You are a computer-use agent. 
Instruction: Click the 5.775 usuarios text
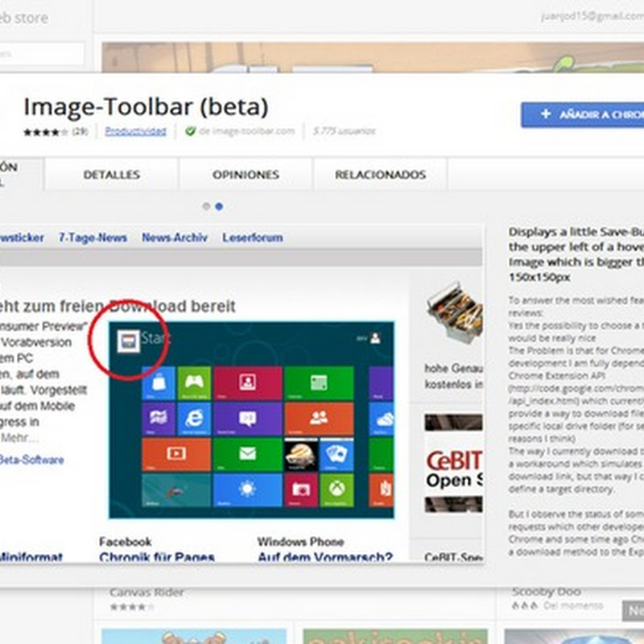point(345,131)
